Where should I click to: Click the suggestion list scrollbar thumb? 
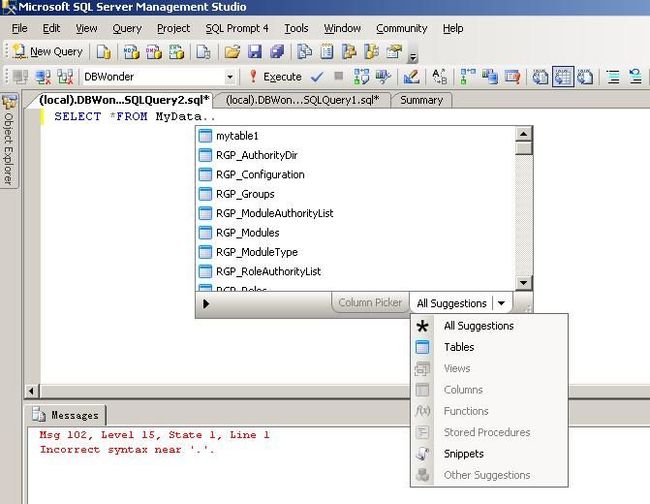tap(524, 148)
